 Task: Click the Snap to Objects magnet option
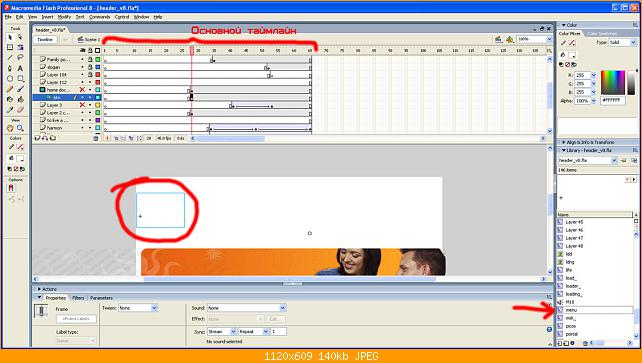click(x=11, y=188)
